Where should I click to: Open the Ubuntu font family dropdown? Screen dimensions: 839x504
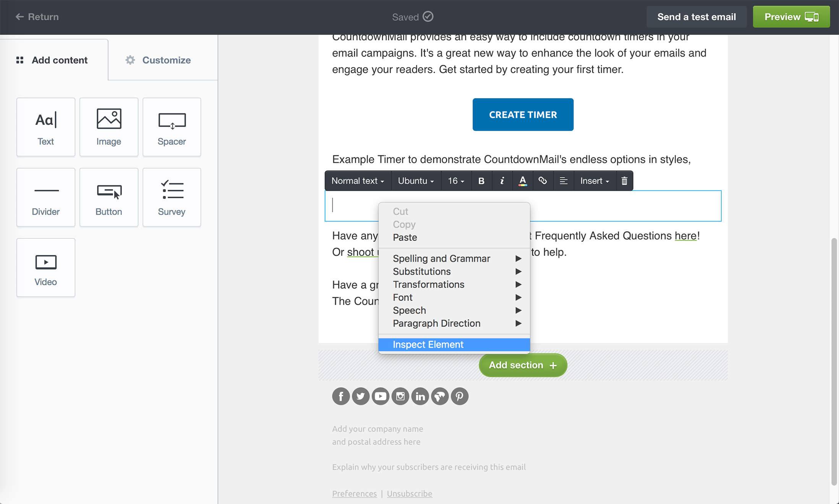point(416,181)
